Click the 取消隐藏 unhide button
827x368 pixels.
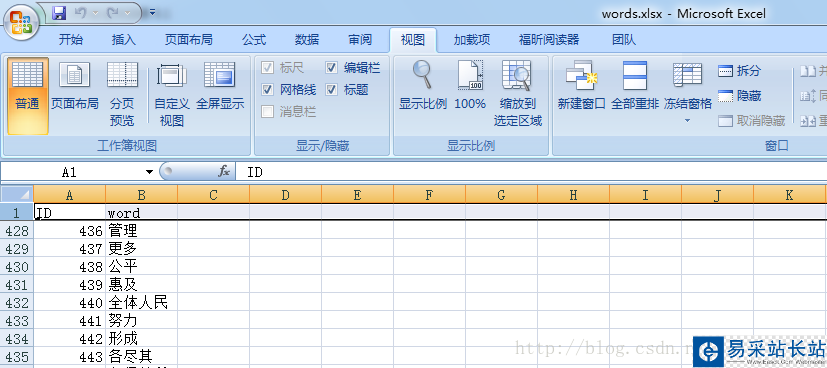pos(752,121)
